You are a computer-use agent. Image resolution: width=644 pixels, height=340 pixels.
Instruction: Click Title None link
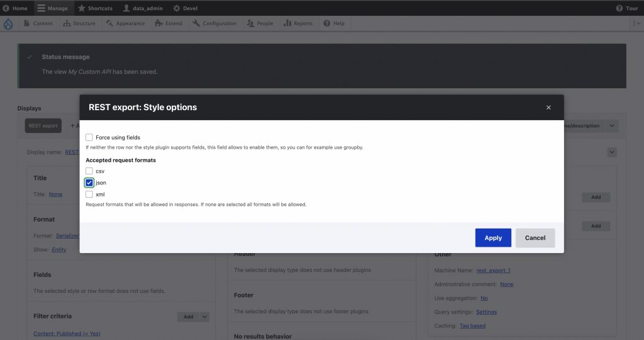pyautogui.click(x=55, y=195)
